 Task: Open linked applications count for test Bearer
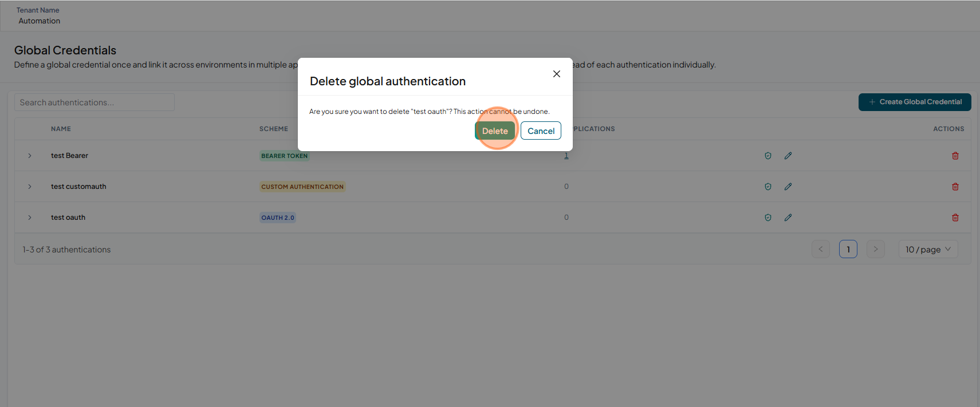(566, 156)
